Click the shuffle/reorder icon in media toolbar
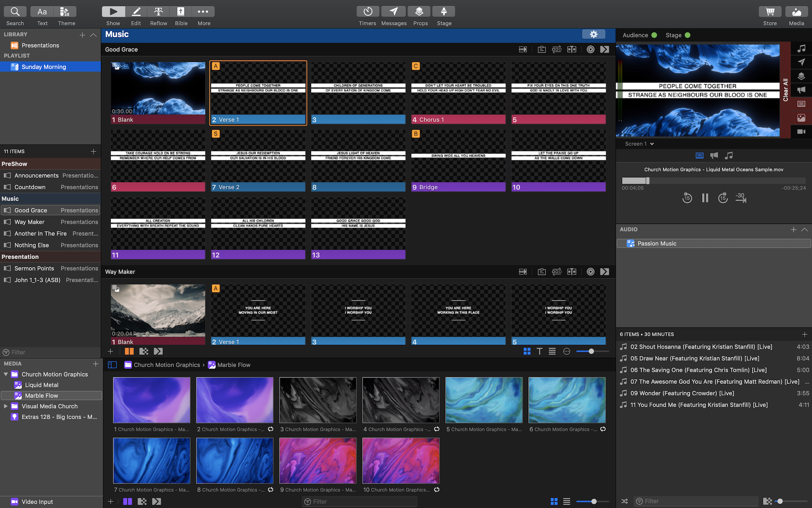 (x=624, y=501)
